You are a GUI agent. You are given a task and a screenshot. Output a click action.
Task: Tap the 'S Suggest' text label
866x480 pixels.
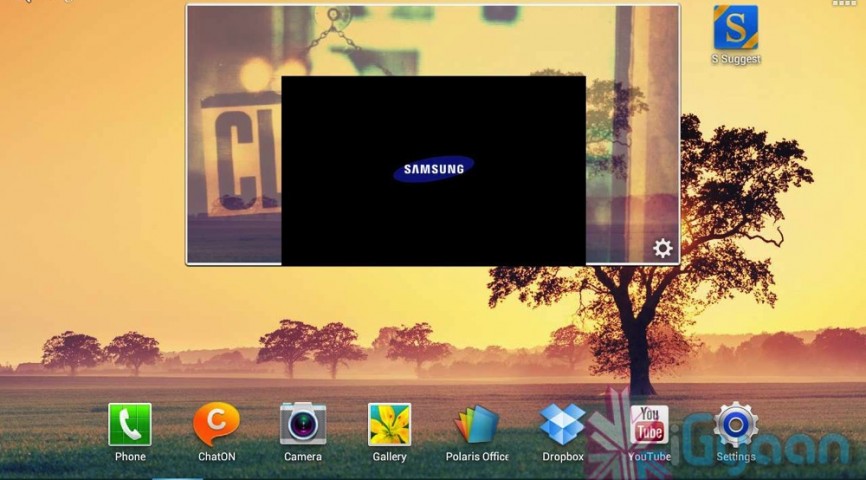(x=736, y=59)
